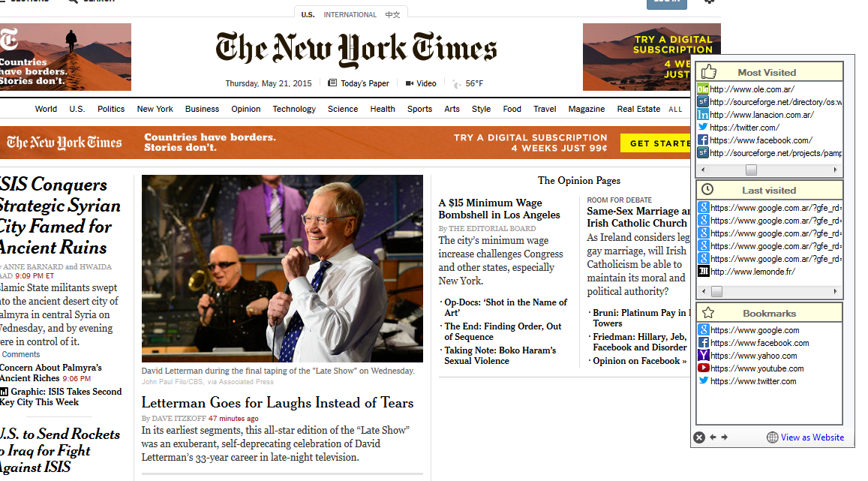Open https://www.twitter.com bookmark
The image size is (868, 481).
[753, 380]
